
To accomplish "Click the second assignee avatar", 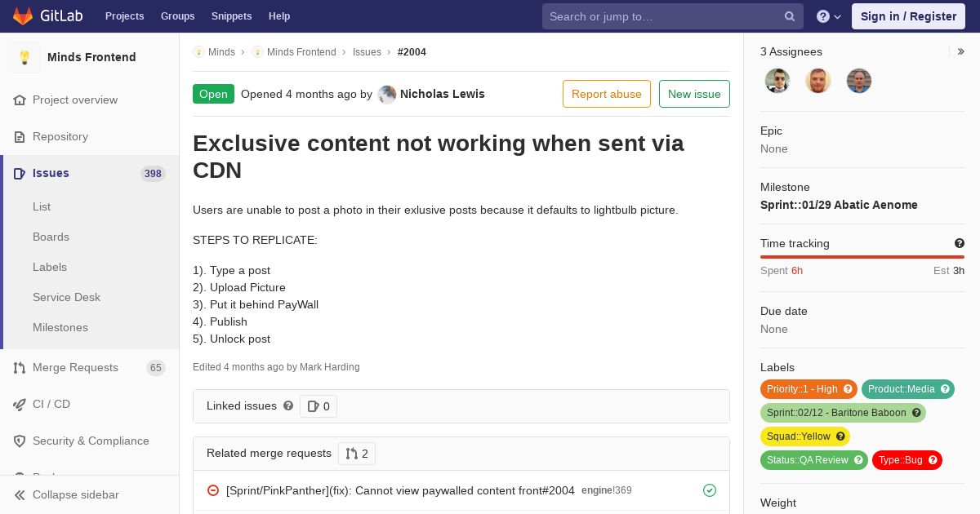I will tap(818, 81).
